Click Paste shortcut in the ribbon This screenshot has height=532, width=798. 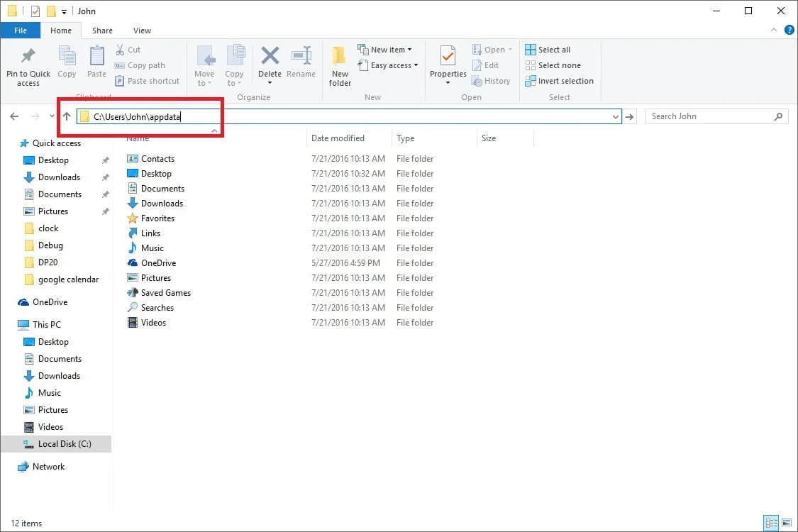click(147, 80)
